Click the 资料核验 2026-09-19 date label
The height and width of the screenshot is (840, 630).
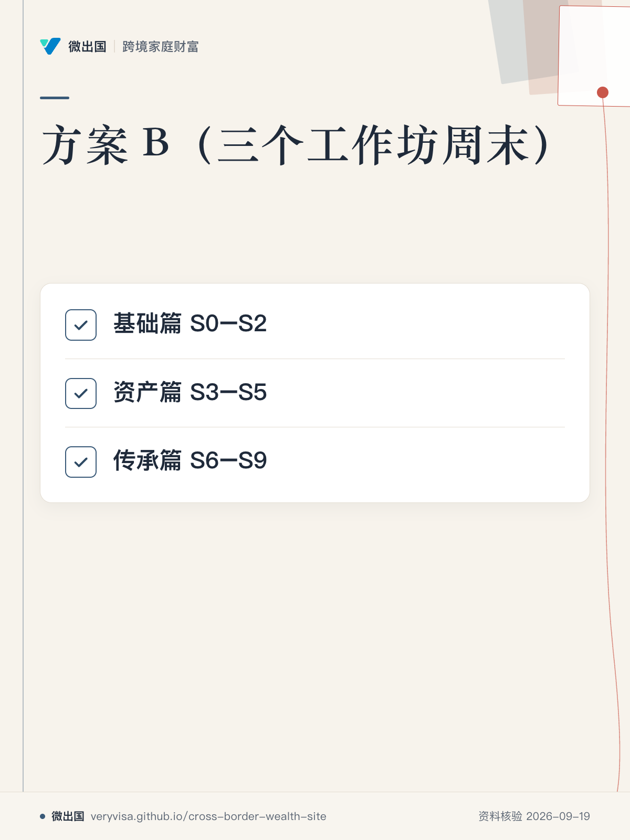coord(534,816)
